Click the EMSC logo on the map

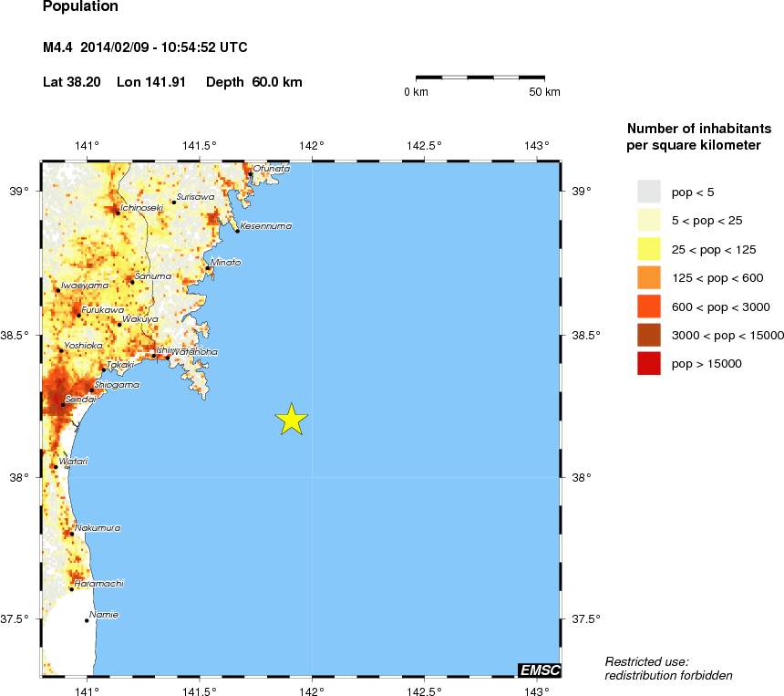tap(539, 670)
